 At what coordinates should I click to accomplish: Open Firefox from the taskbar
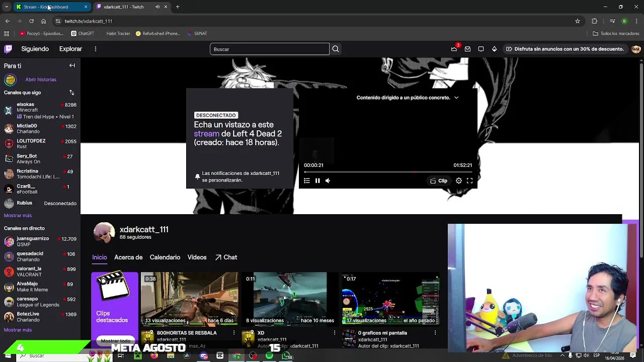tap(154, 356)
